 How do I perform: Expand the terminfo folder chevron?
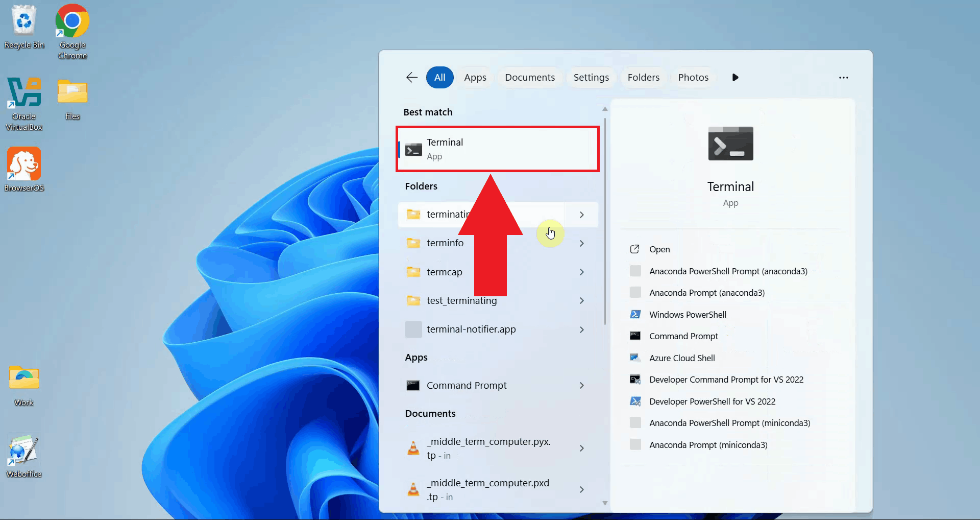(x=581, y=243)
